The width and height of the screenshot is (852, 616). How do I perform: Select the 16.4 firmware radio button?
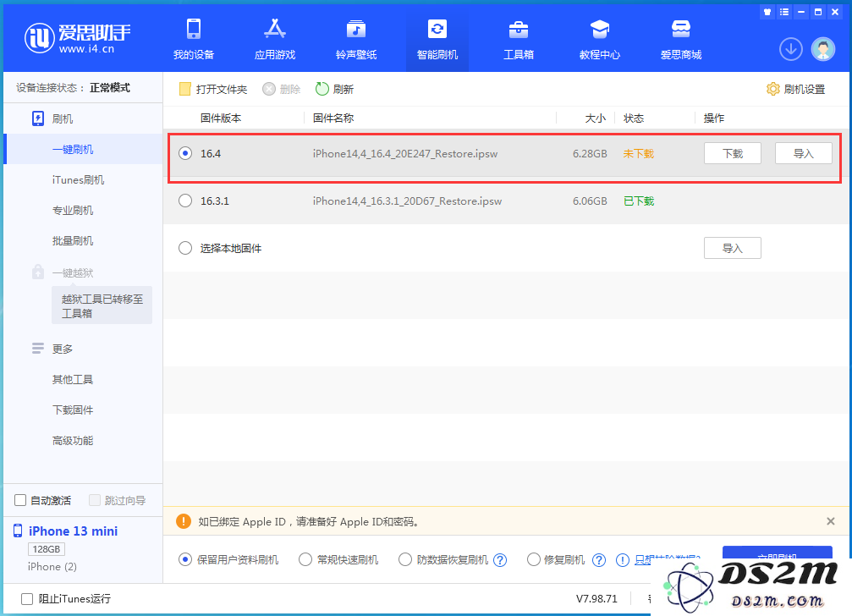(185, 154)
